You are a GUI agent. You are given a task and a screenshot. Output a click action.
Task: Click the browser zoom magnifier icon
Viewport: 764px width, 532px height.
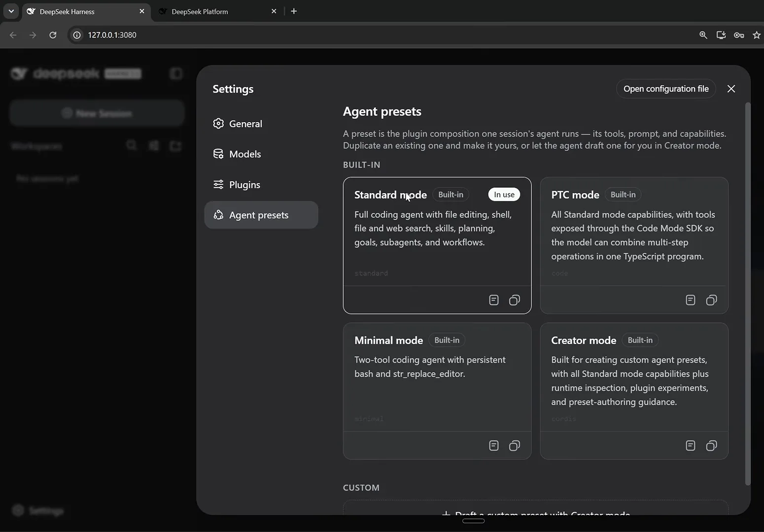703,35
